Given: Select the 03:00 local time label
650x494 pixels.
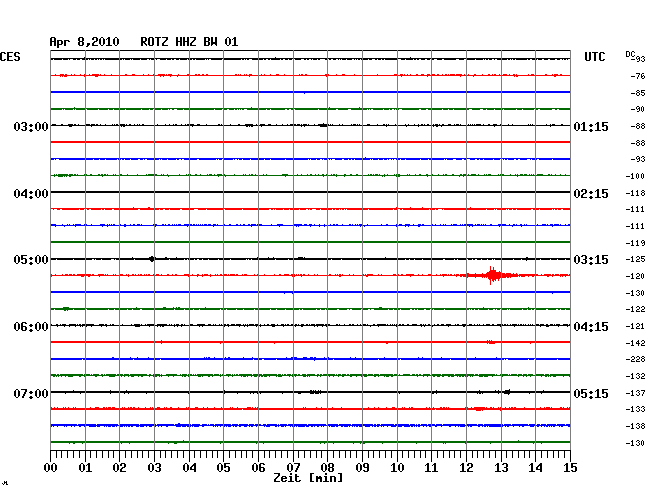Looking at the screenshot, I should pyautogui.click(x=31, y=126).
